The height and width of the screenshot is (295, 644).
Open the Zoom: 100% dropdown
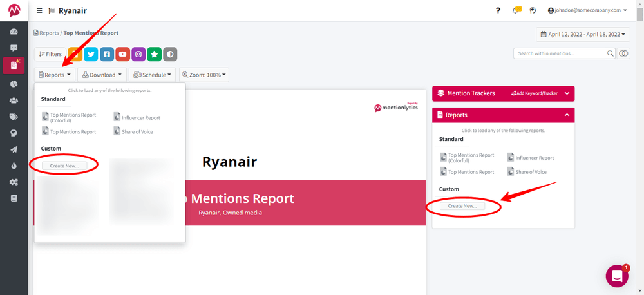pyautogui.click(x=204, y=75)
